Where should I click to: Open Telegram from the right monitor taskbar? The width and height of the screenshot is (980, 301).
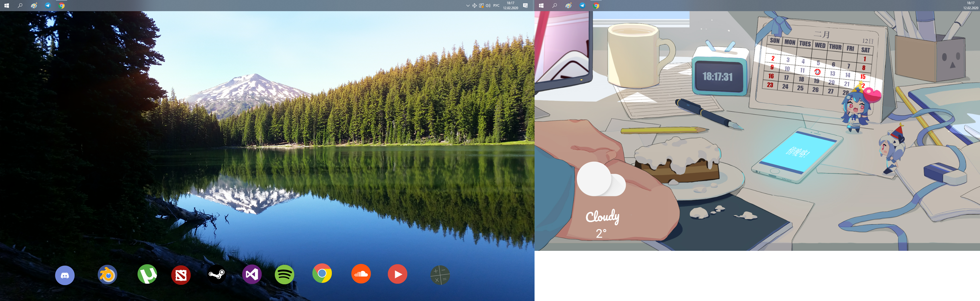582,5
